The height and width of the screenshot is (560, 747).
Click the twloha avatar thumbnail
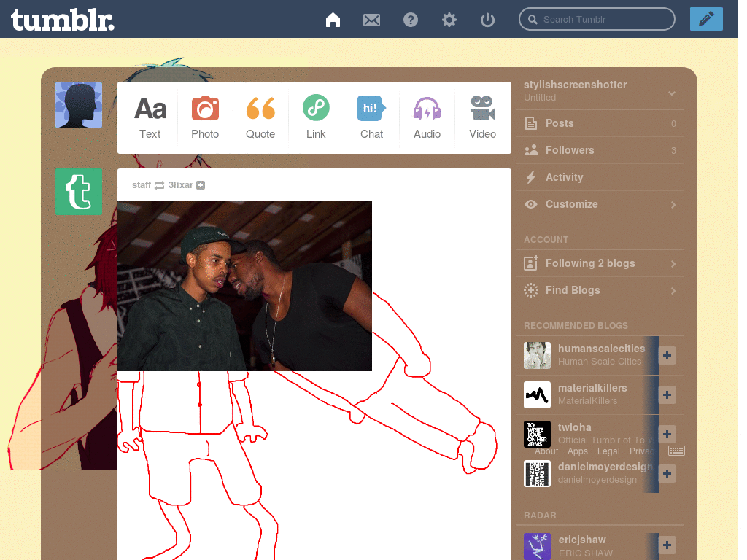(537, 434)
